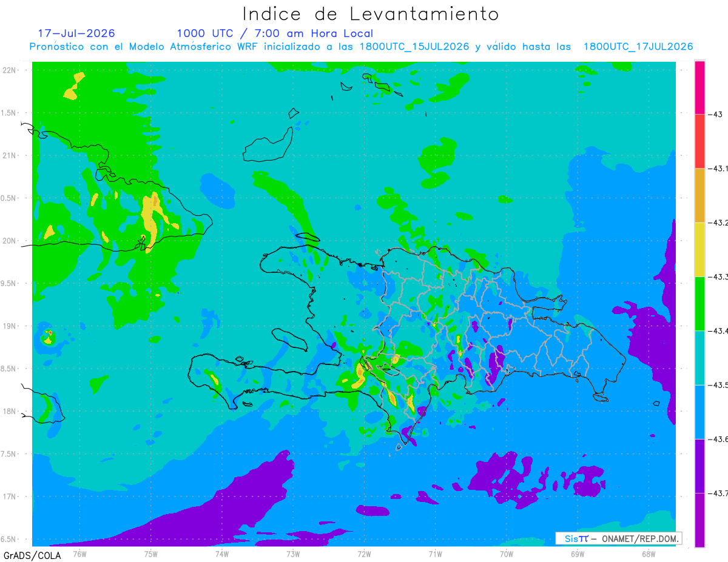Click the '70W' longitude label
Screen dimensions: 728x562
(507, 554)
